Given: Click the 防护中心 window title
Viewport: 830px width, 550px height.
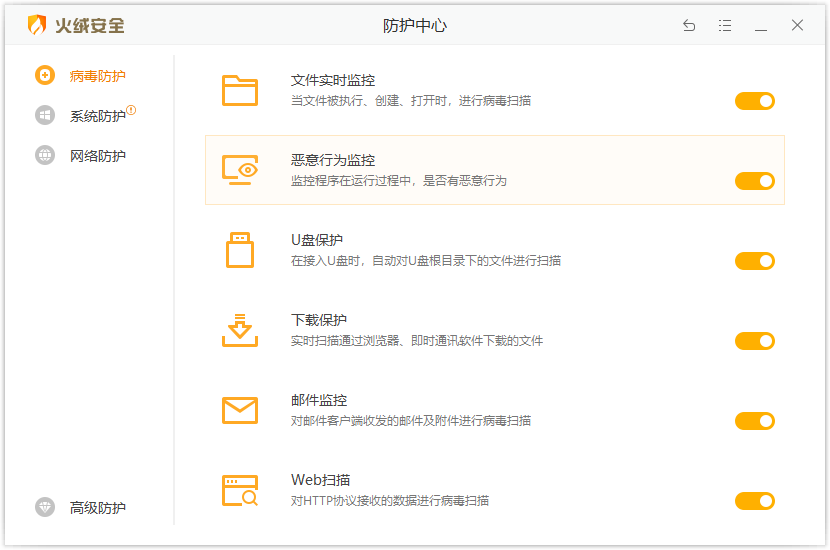Looking at the screenshot, I should (414, 25).
